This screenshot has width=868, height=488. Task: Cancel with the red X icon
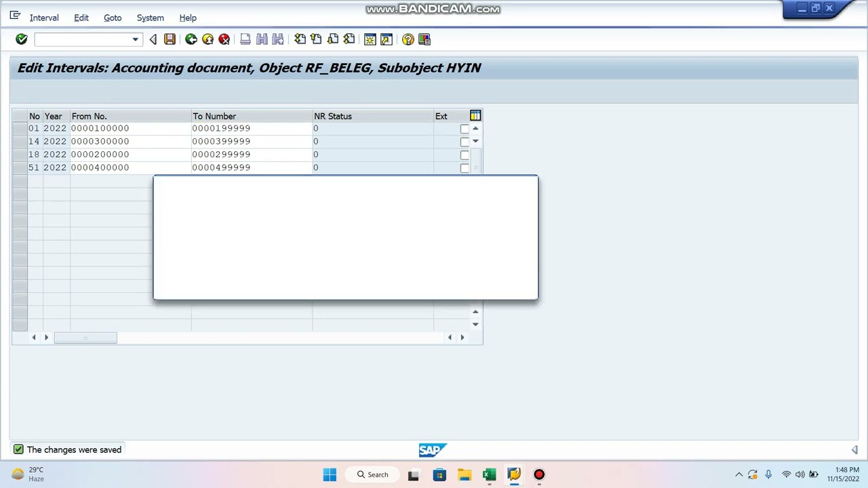pos(224,39)
